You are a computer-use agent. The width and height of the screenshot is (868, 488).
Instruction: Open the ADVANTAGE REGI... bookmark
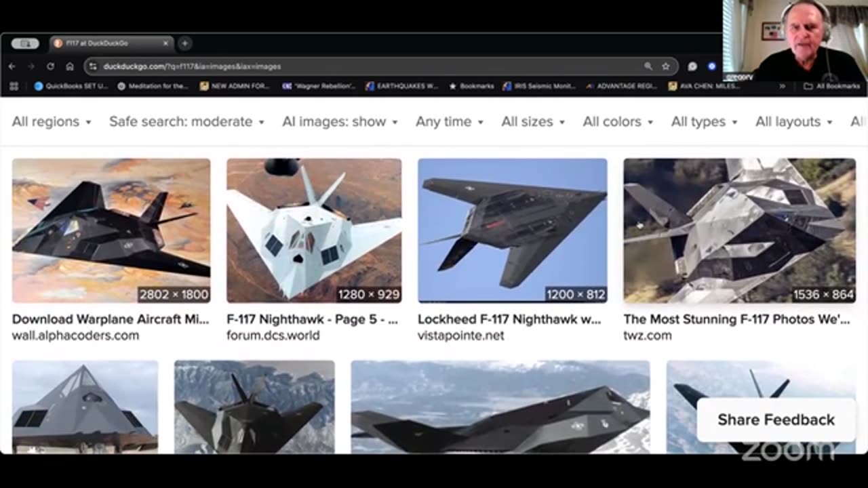coord(623,86)
